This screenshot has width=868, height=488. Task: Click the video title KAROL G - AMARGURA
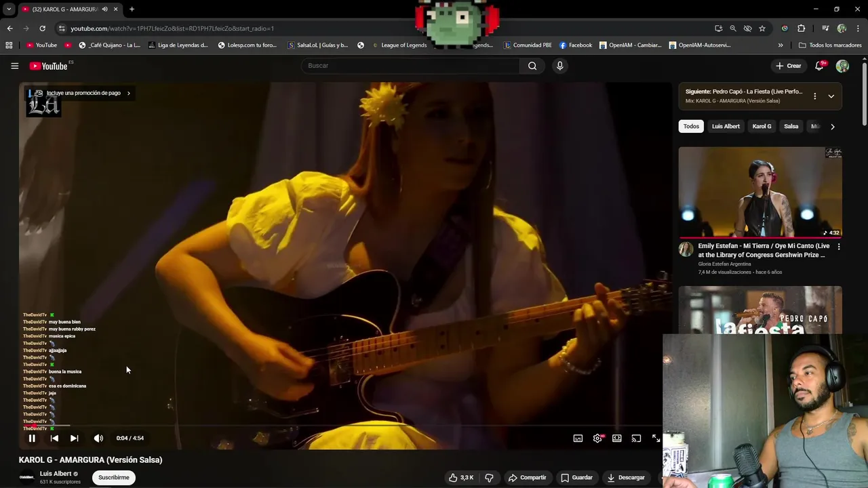click(90, 460)
